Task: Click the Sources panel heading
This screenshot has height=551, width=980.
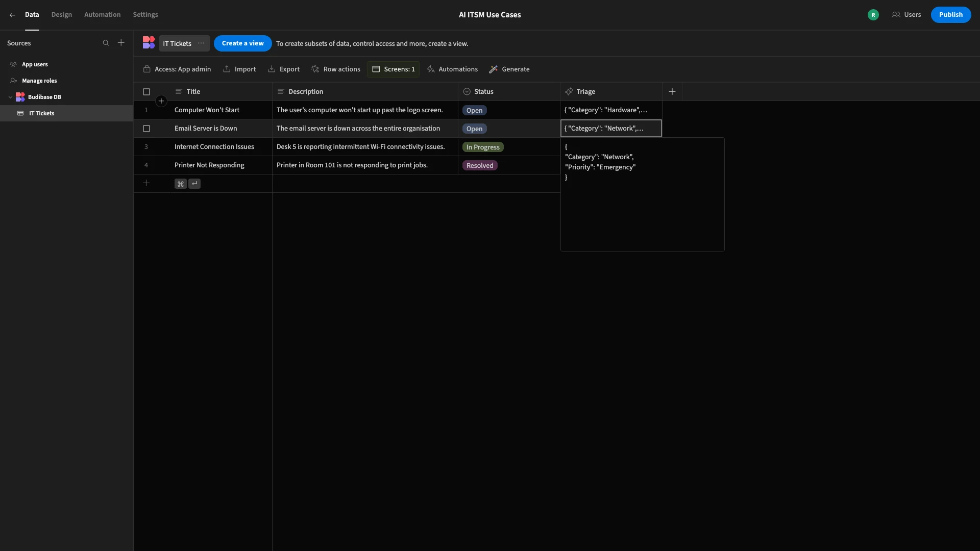Action: [x=19, y=43]
